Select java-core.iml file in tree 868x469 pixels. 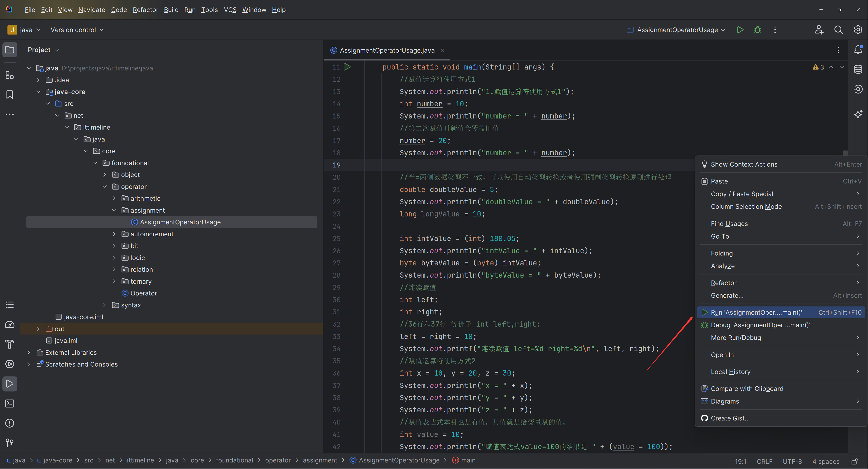click(79, 317)
